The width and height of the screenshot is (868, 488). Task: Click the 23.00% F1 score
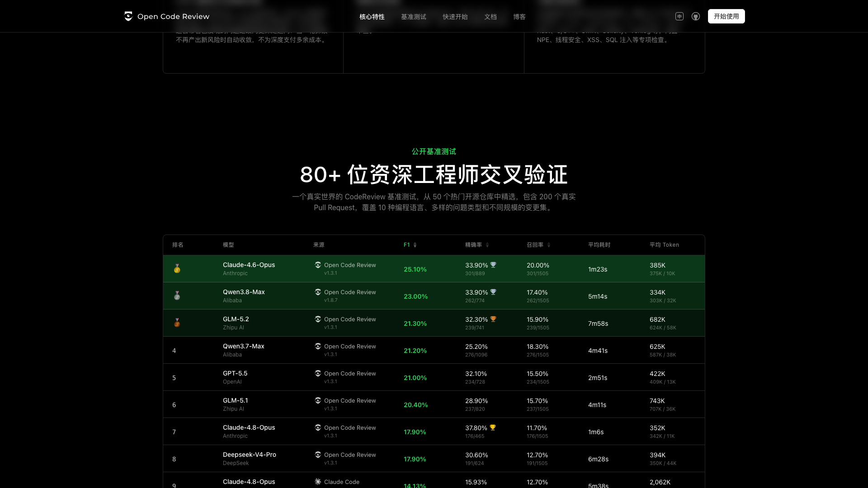[415, 296]
